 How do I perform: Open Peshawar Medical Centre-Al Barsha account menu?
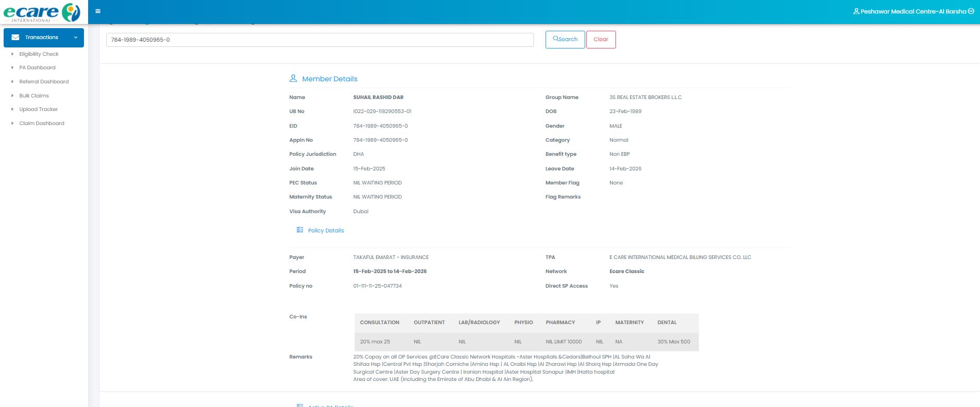(913, 11)
